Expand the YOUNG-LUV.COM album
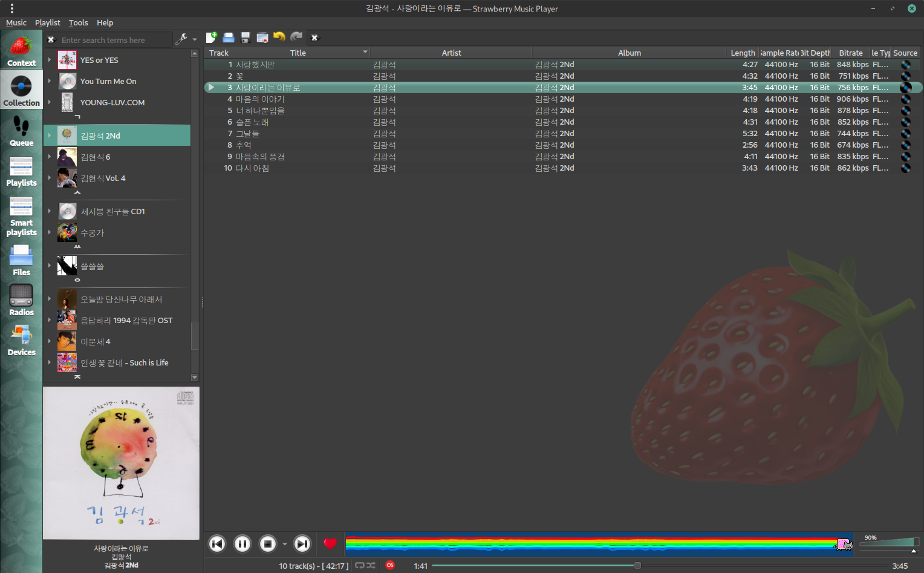924x573 pixels. pyautogui.click(x=50, y=102)
